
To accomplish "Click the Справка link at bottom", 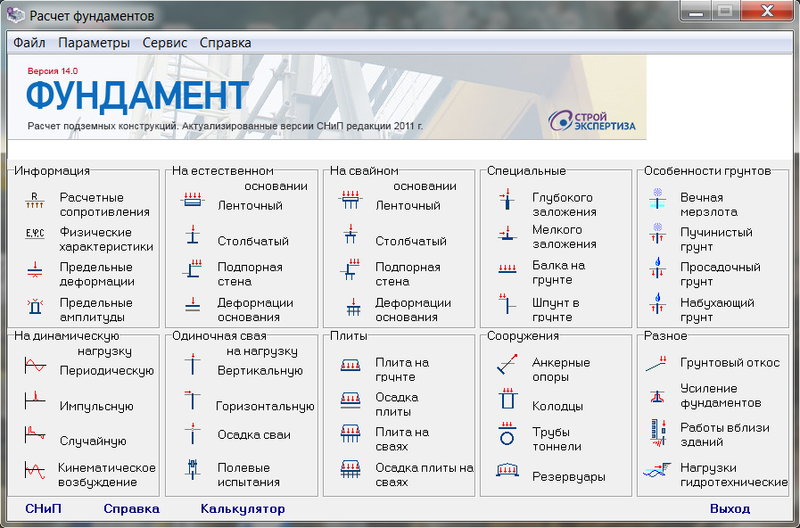I will tap(131, 509).
